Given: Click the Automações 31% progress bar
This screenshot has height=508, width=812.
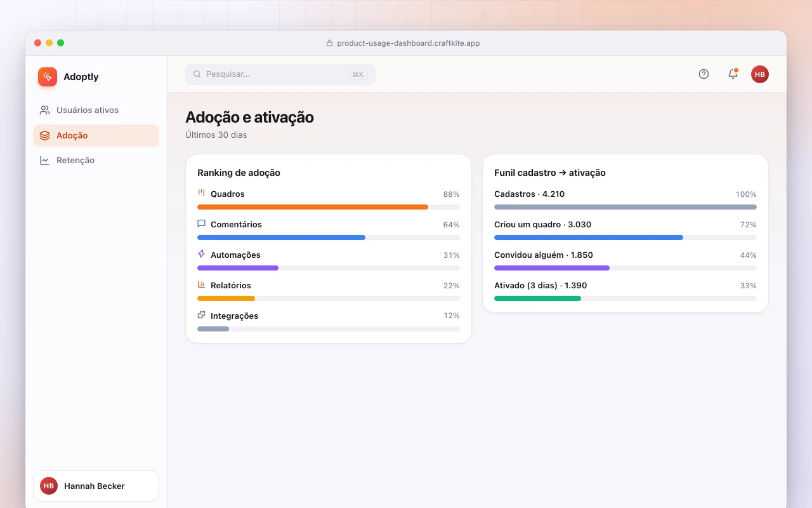Looking at the screenshot, I should (329, 268).
